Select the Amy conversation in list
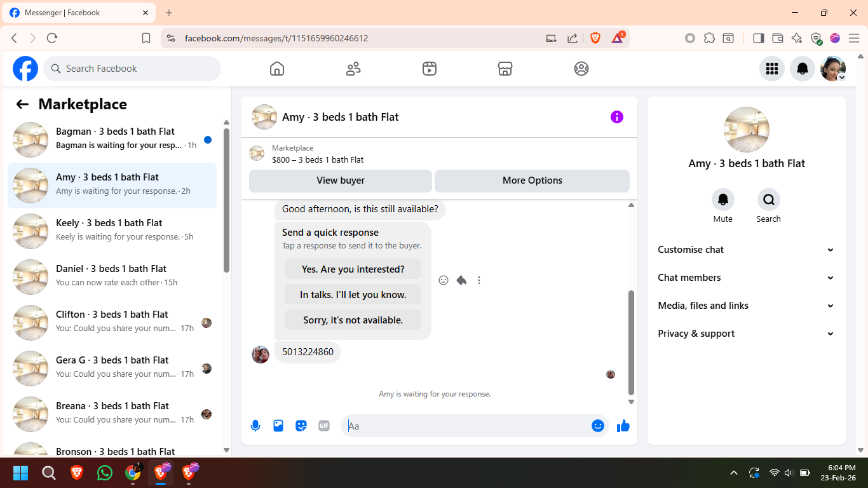Screen dimensions: 868x488 (112, 186)
